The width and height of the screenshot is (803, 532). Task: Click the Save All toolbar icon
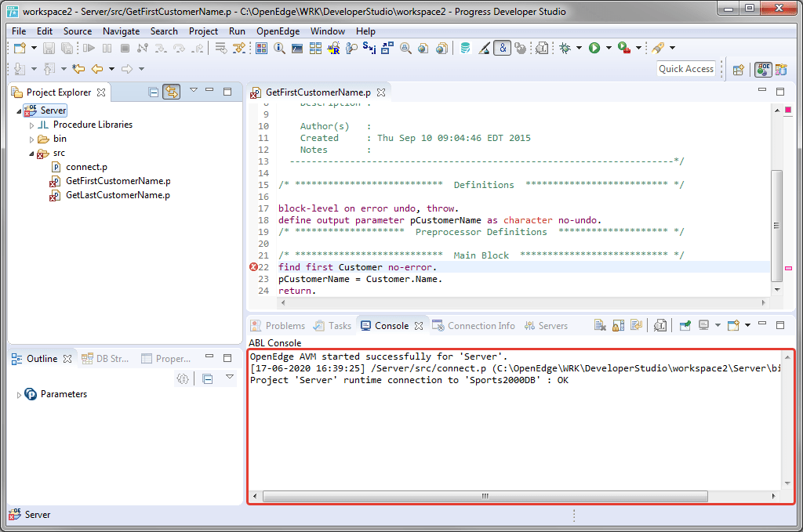[67, 48]
